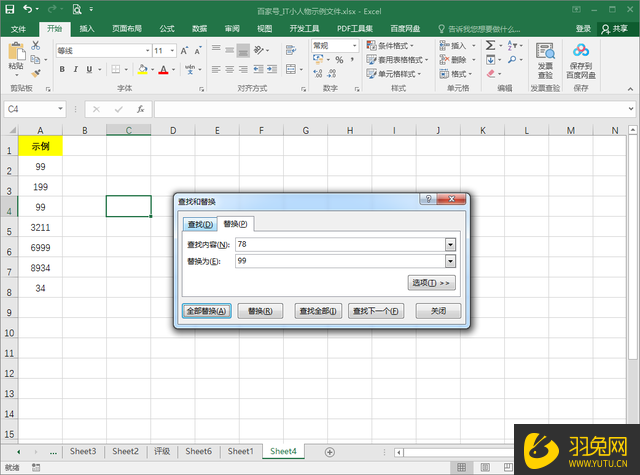Add a new sheet with plus icon
The image size is (640, 475).
coord(330,452)
